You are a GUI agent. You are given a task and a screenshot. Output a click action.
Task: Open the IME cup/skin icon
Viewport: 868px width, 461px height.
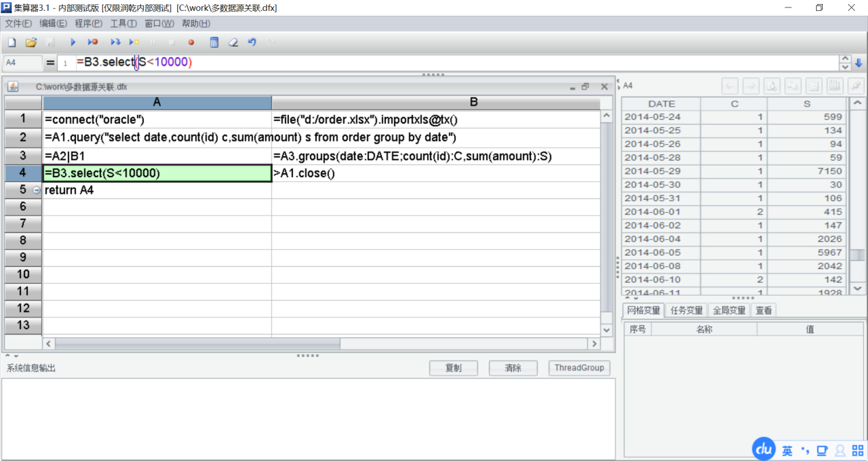click(822, 451)
